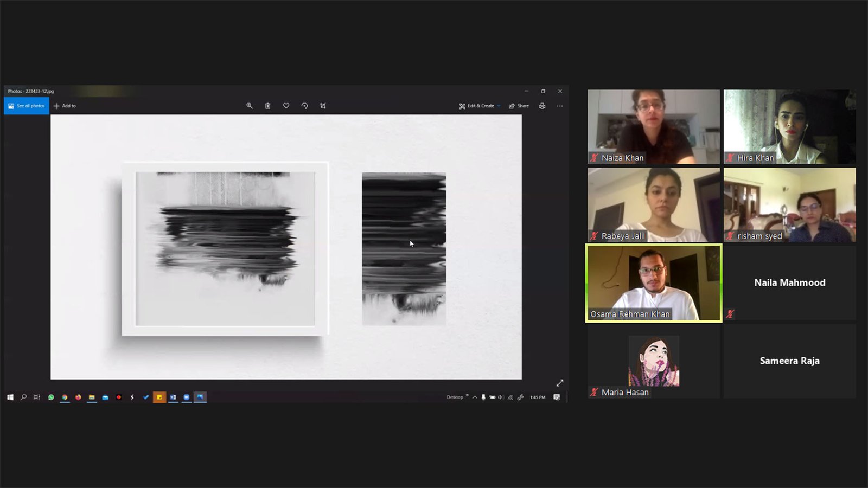Open the notification center icon
The width and height of the screenshot is (868, 488).
pos(557,397)
